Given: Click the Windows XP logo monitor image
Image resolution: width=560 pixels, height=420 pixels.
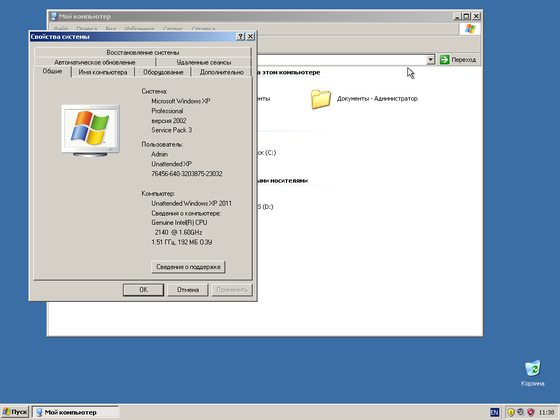Looking at the screenshot, I should [x=90, y=131].
